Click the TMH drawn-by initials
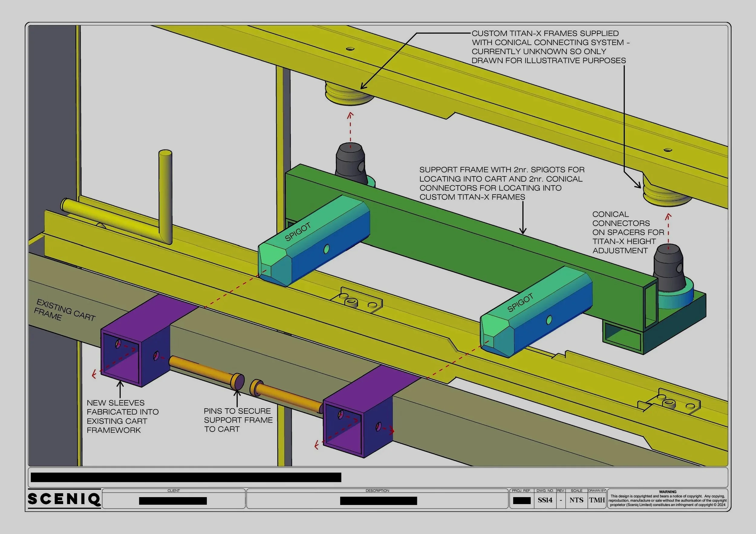756x534 pixels. 597,500
